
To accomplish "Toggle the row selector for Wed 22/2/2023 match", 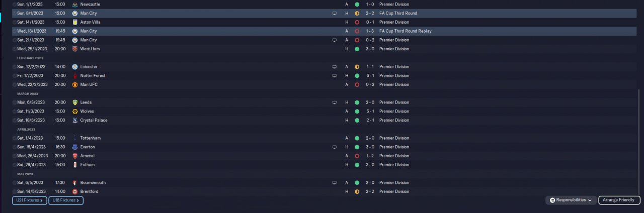I will coord(14,84).
